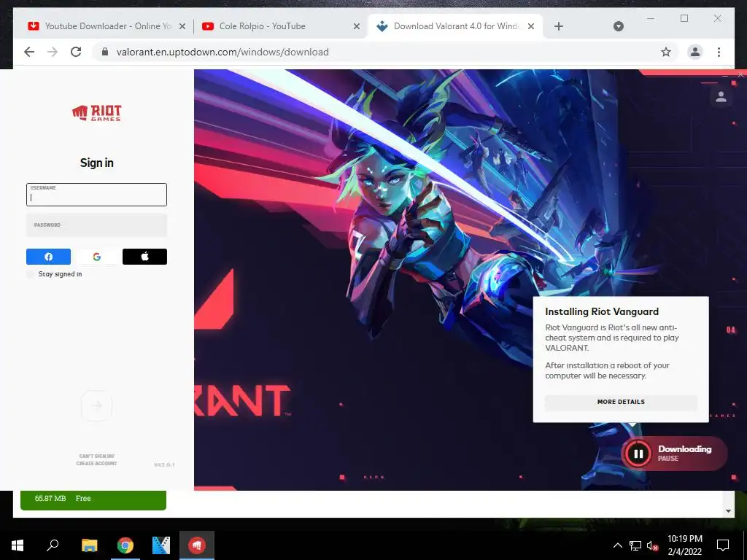Open the Riot client profile icon
Image resolution: width=747 pixels, height=560 pixels.
pyautogui.click(x=721, y=97)
